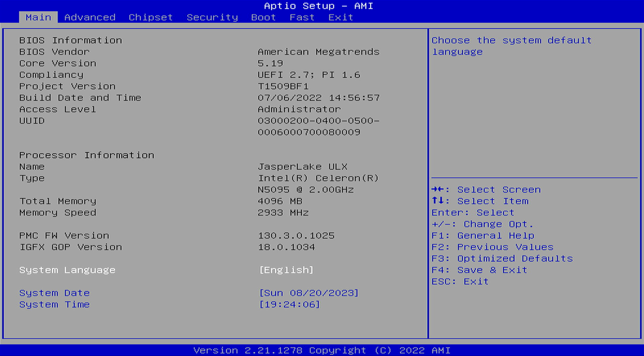The width and height of the screenshot is (644, 356).
Task: Click the F2 Previous Values hint
Action: (x=492, y=247)
